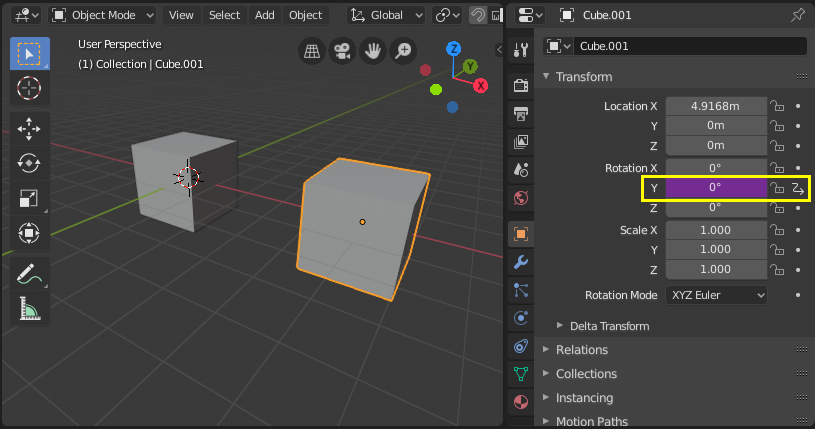
Task: Open the Object Mode dropdown
Action: pos(103,15)
